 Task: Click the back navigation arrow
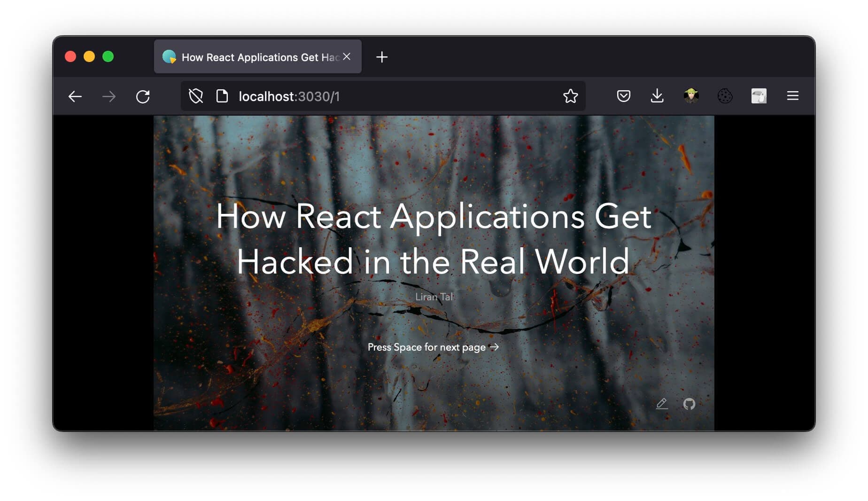click(x=75, y=96)
